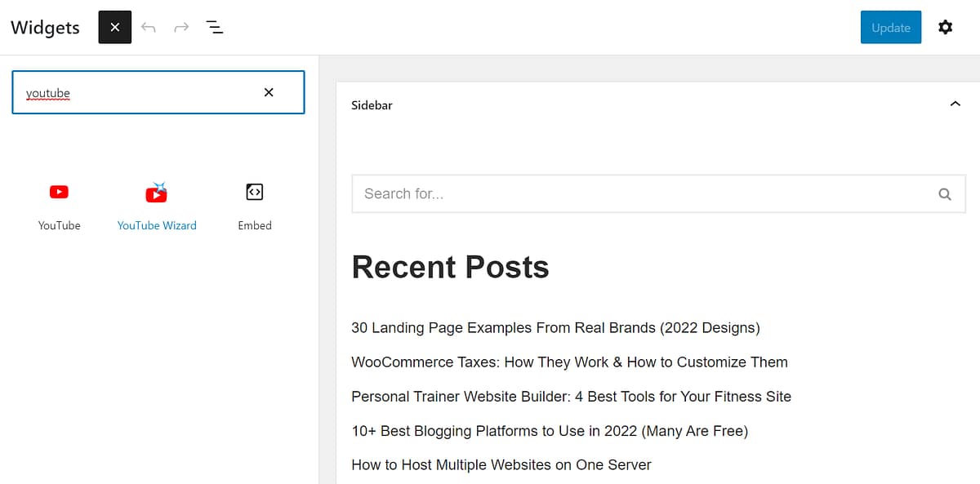980x484 pixels.
Task: Open the WooCommerce Taxes post link
Action: [569, 362]
